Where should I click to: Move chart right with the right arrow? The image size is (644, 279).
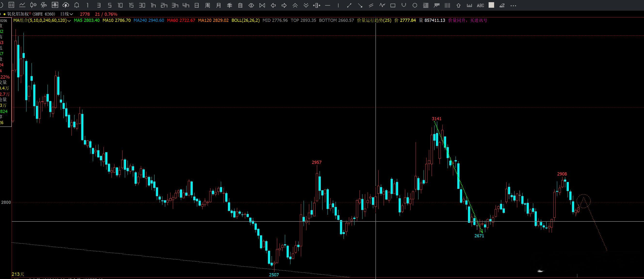284,5
